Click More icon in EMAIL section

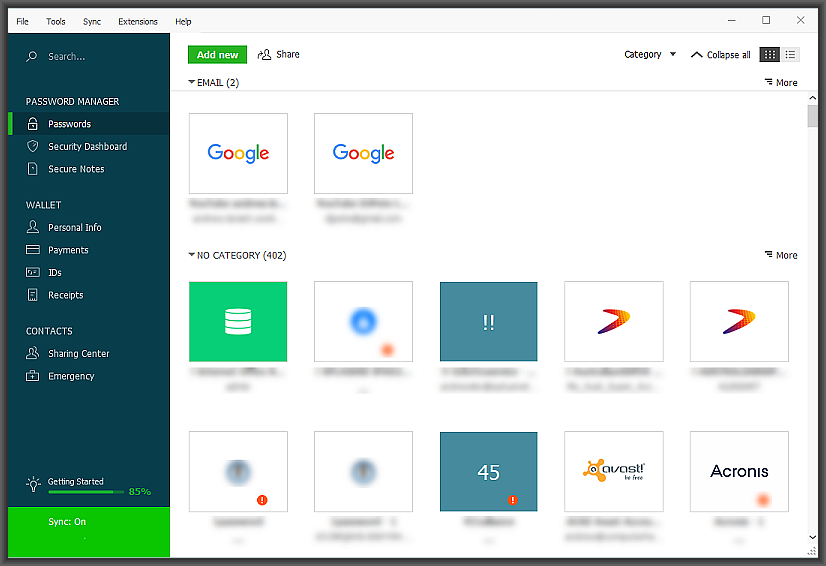pyautogui.click(x=769, y=82)
